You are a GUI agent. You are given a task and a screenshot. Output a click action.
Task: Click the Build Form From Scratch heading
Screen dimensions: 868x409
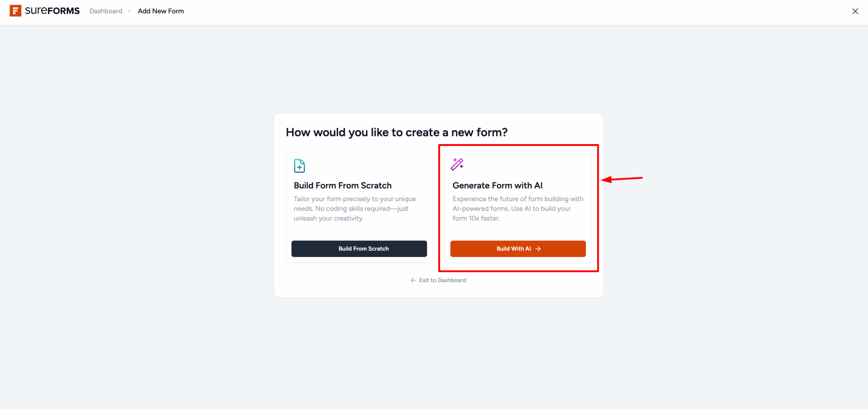click(342, 186)
